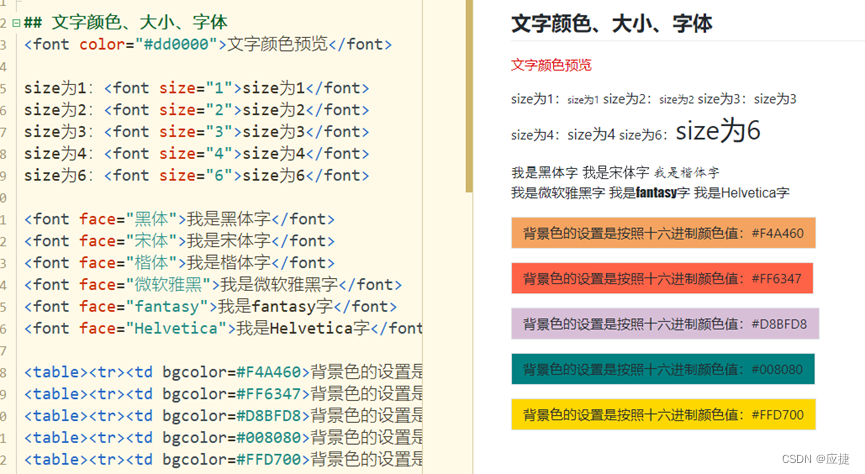Collapse the heading fold marker on line 2
This screenshot has width=865, height=474.
pyautogui.click(x=16, y=23)
